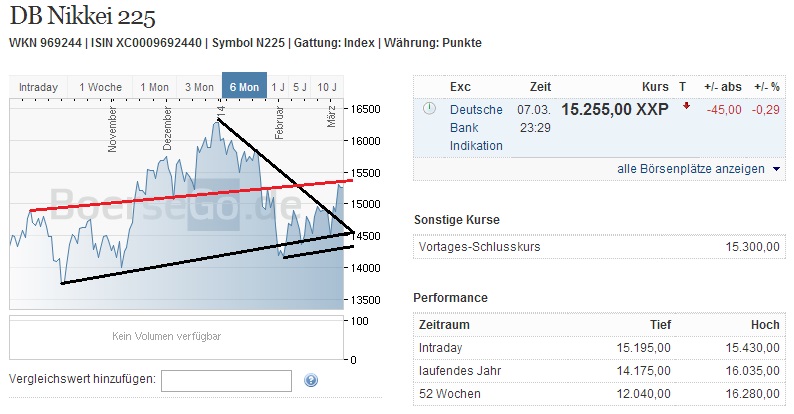Select the 1 Mon time range tab

click(154, 87)
